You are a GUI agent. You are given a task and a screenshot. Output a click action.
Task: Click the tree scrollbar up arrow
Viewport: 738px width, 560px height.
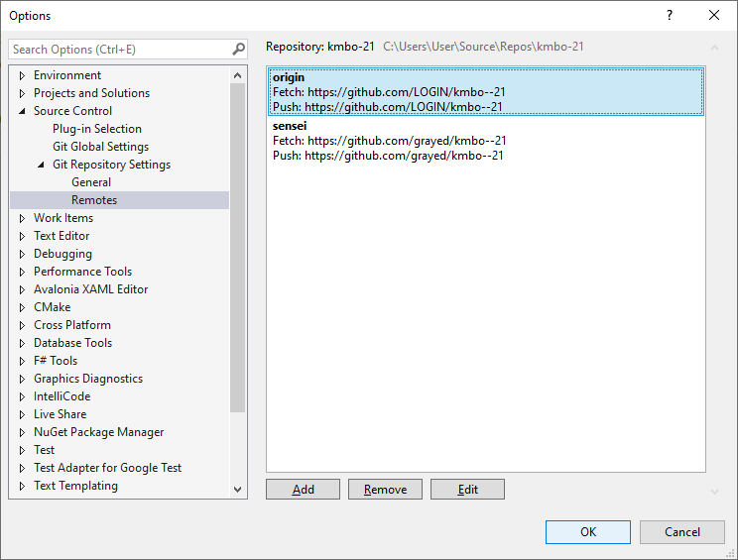(x=238, y=75)
